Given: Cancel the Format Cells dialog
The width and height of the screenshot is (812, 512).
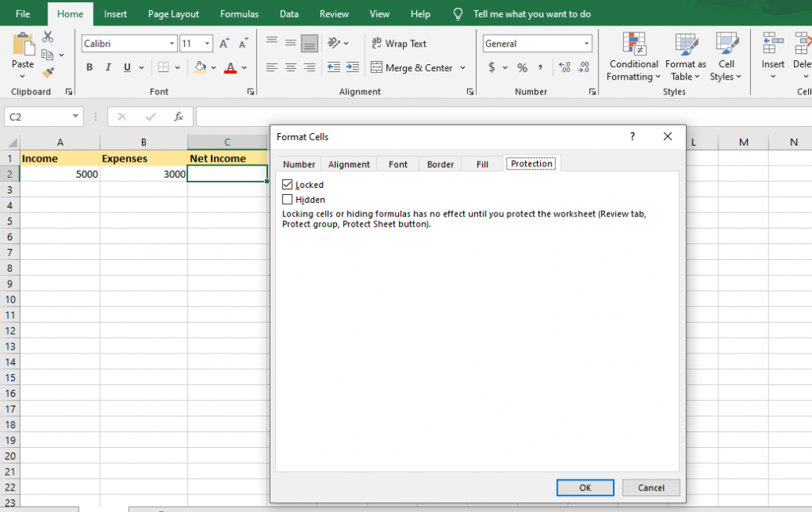Looking at the screenshot, I should [650, 487].
